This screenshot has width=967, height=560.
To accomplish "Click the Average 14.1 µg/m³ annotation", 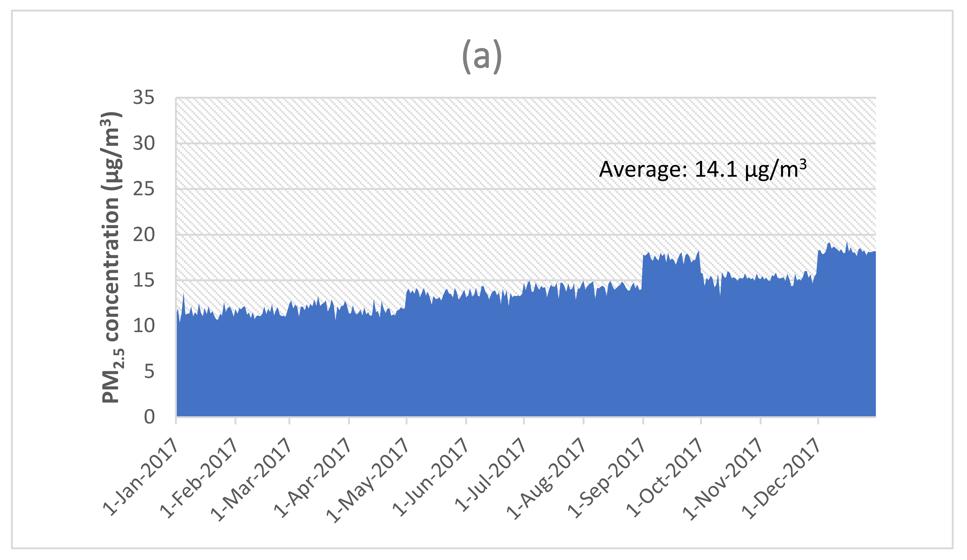I will 703,169.
